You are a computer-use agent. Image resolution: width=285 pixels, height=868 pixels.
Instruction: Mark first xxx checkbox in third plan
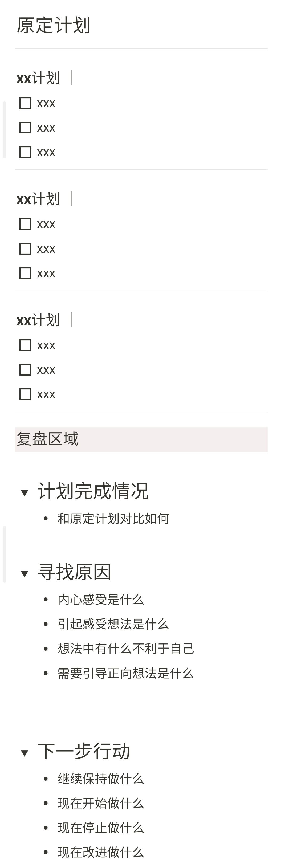point(25,345)
